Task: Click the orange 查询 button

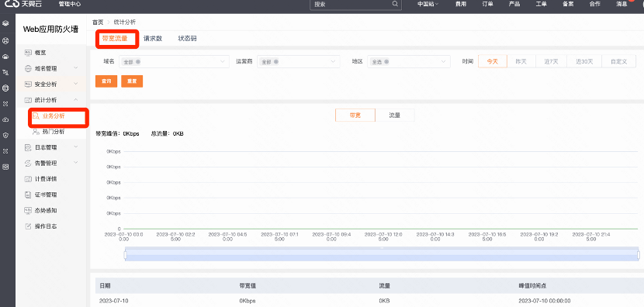Action: [106, 81]
